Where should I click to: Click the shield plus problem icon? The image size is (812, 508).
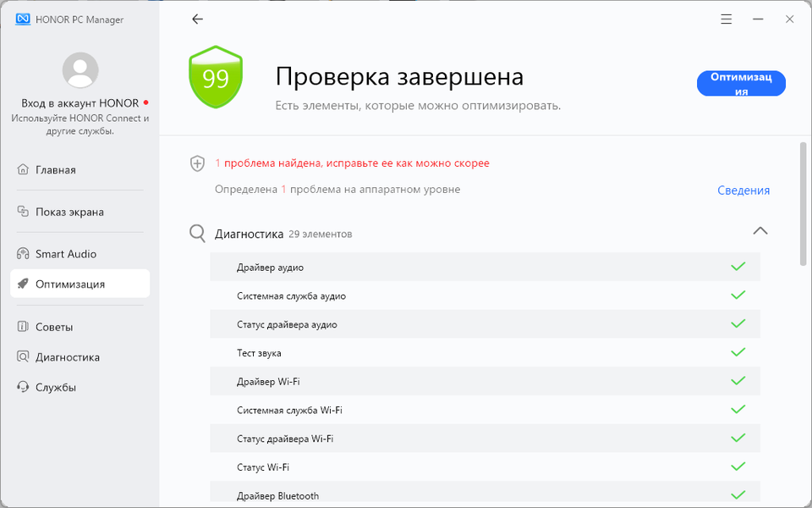197,163
